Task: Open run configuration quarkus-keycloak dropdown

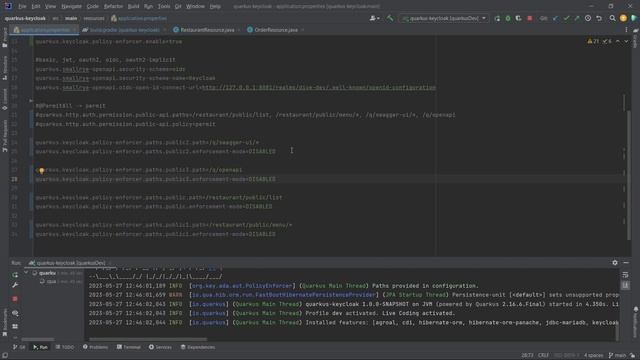Action: [x=444, y=18]
